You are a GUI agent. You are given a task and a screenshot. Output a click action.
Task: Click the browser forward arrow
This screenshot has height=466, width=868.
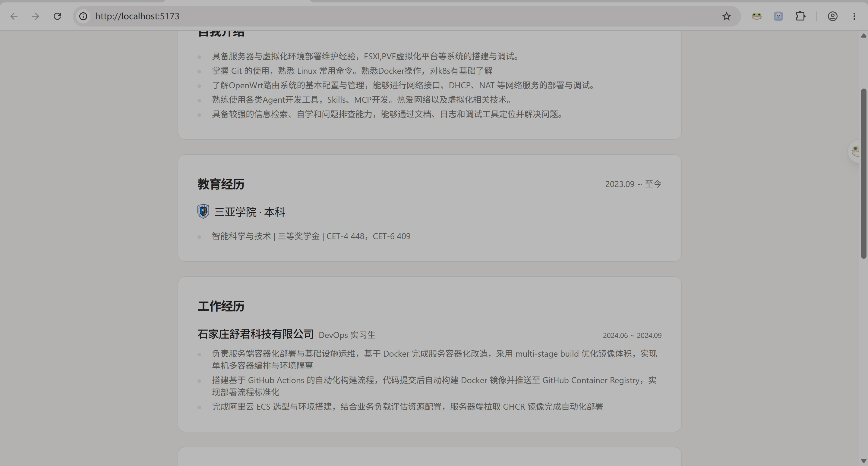coord(35,16)
